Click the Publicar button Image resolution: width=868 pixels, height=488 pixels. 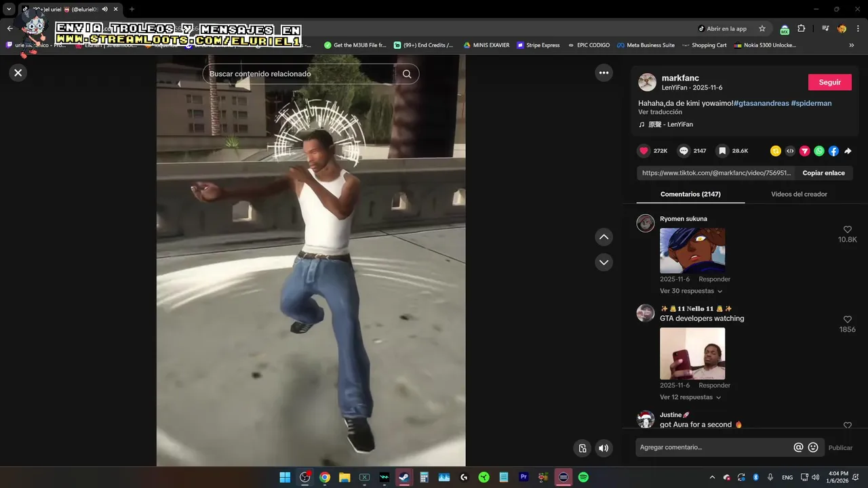840,448
